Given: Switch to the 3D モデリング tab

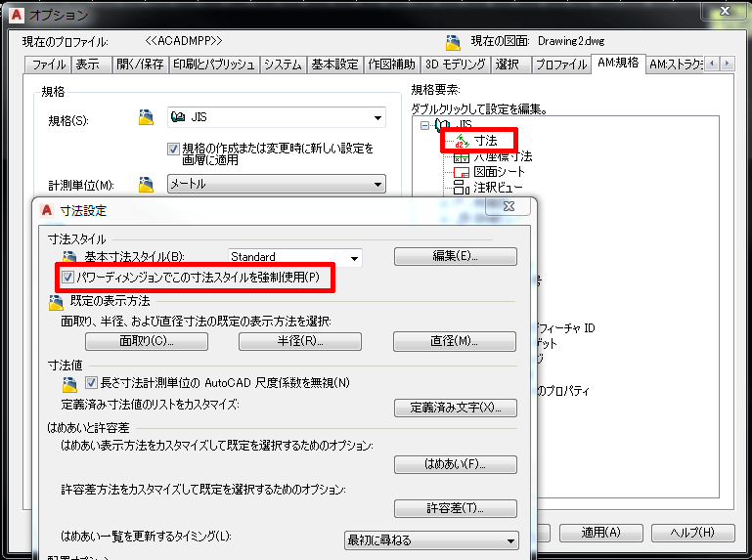Looking at the screenshot, I should point(455,65).
